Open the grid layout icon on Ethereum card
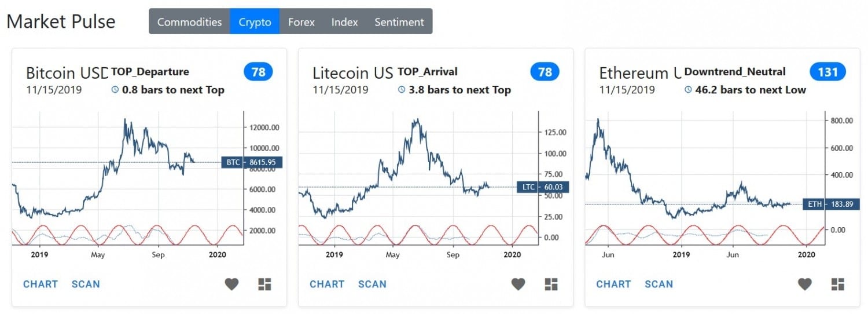Image resolution: width=868 pixels, height=314 pixels. [x=837, y=284]
